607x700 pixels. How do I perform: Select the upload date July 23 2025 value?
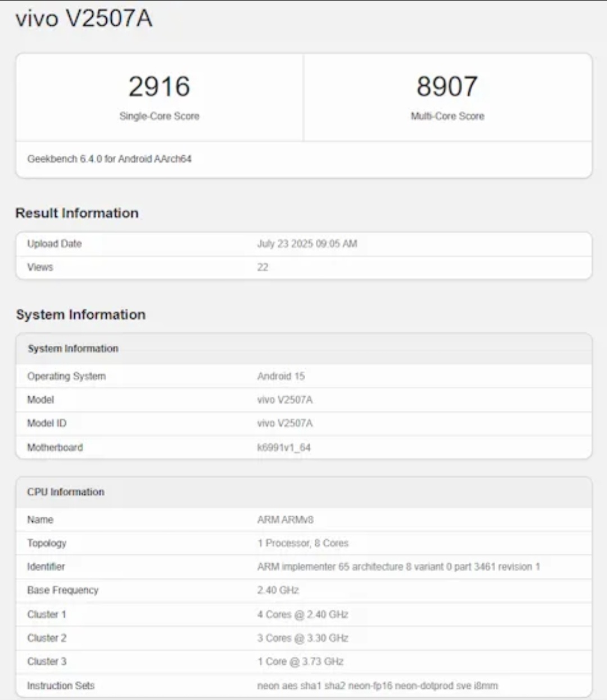[307, 244]
